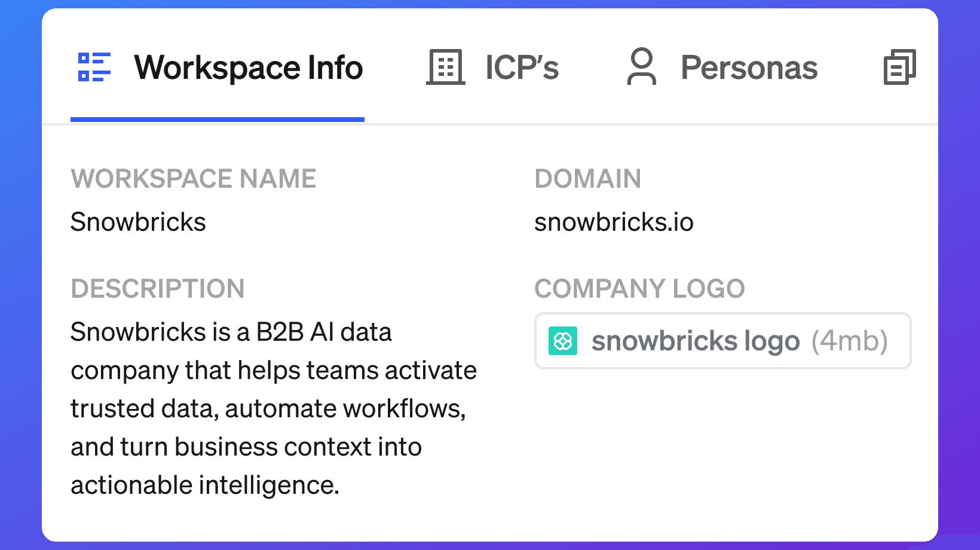Click the WORKSPACE NAME field label
This screenshot has height=550, width=980.
[194, 179]
